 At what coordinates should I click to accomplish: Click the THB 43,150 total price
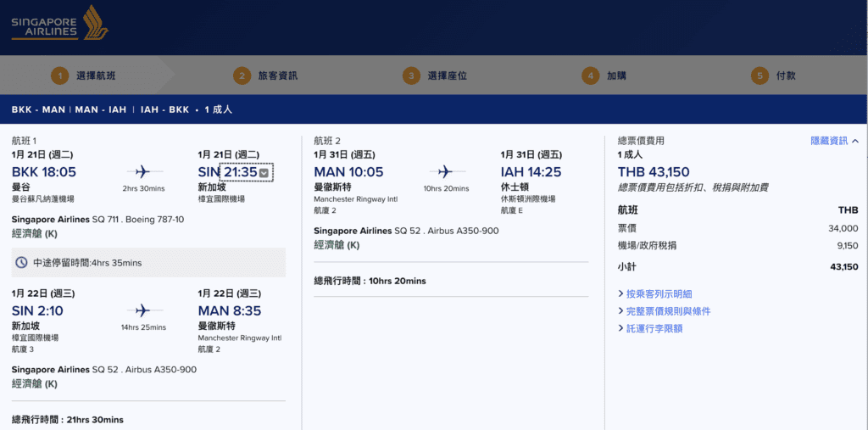pos(654,172)
